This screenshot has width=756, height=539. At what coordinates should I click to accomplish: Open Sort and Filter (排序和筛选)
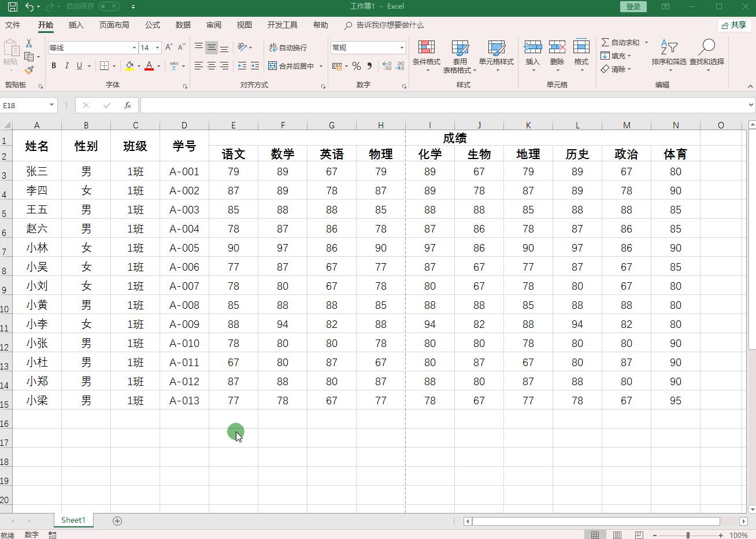click(x=669, y=56)
